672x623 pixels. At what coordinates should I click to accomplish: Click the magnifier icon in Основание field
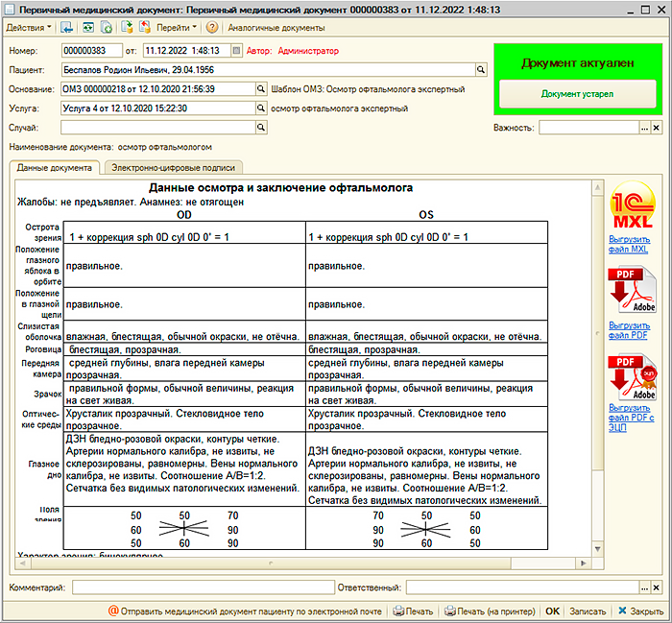click(x=260, y=89)
